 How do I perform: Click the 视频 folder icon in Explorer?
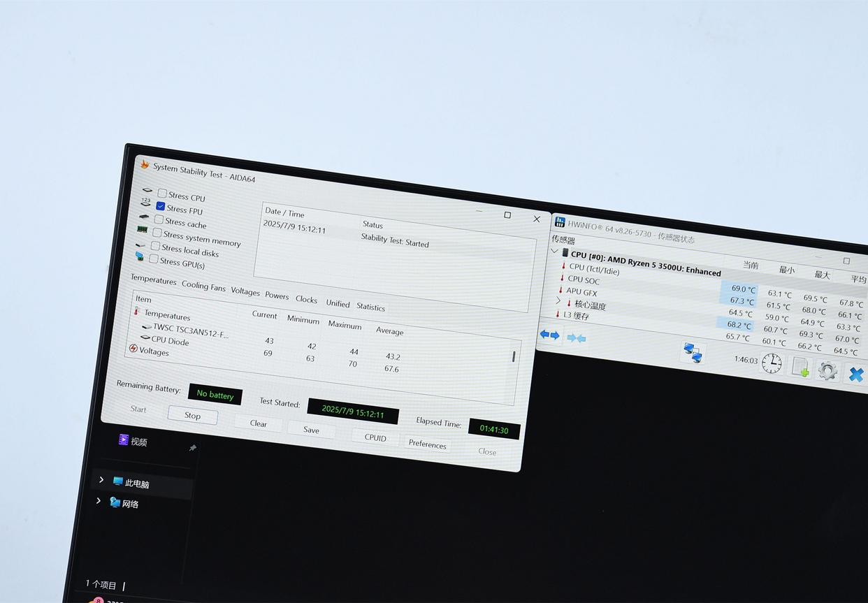pyautogui.click(x=123, y=439)
